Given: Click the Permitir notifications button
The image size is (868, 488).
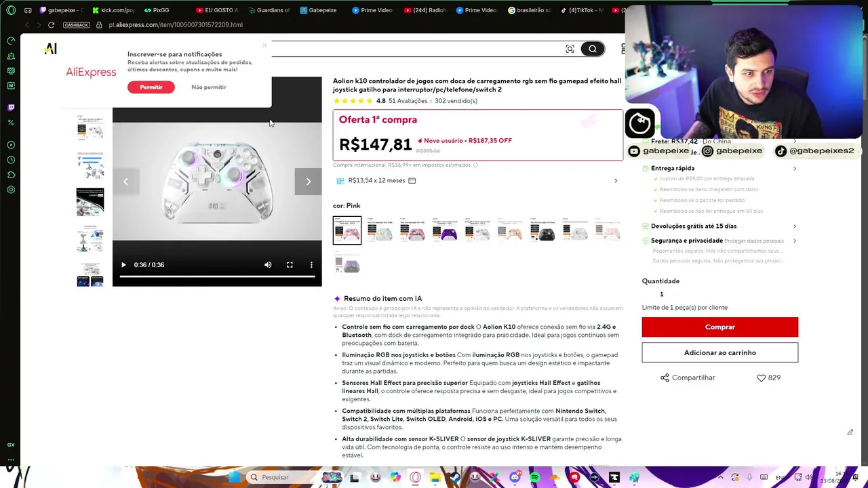Looking at the screenshot, I should (151, 87).
